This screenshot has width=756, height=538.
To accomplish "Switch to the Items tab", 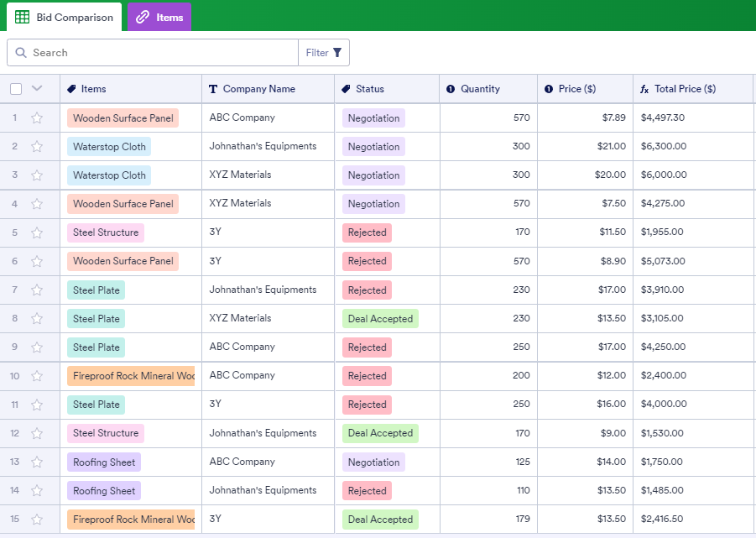I will pos(159,18).
